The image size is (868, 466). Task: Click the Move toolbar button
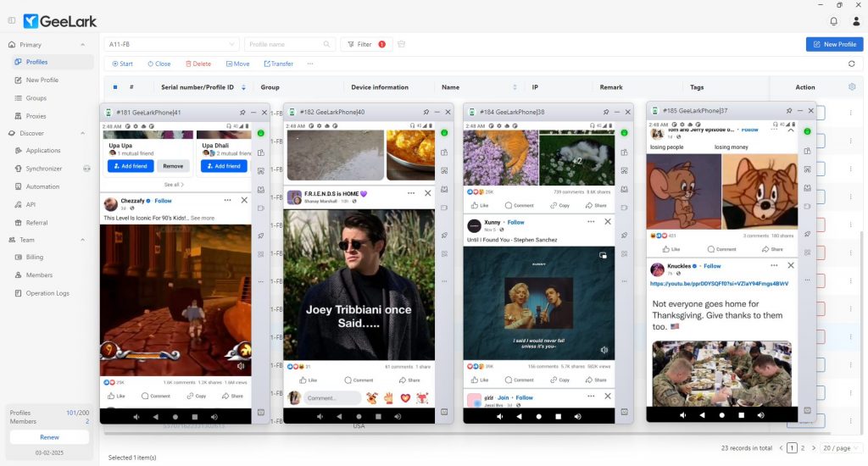(x=237, y=64)
